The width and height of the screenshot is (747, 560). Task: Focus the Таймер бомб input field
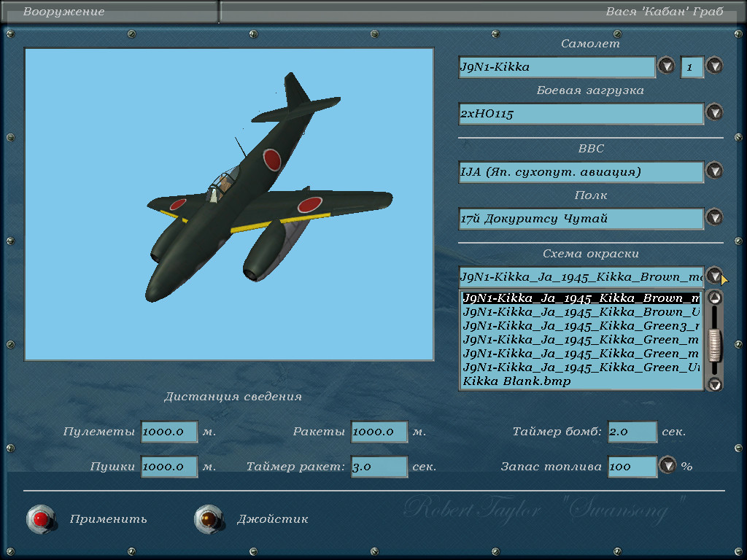coord(632,432)
